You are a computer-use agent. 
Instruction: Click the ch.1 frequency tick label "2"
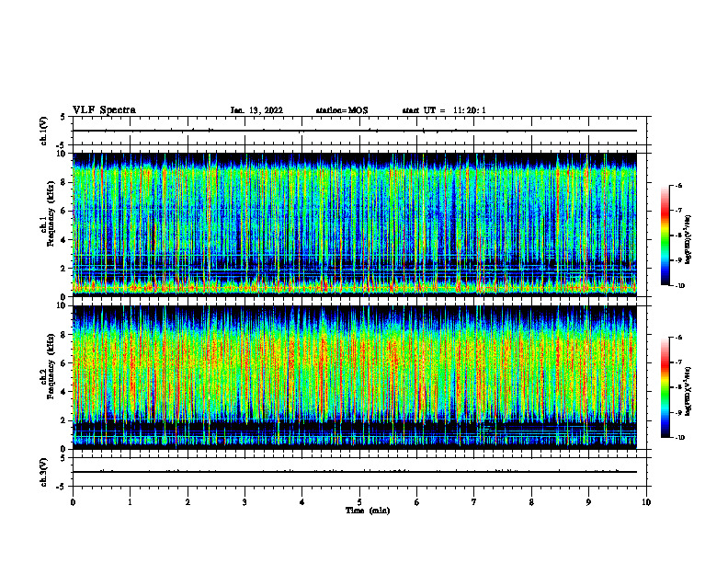pyautogui.click(x=64, y=268)
